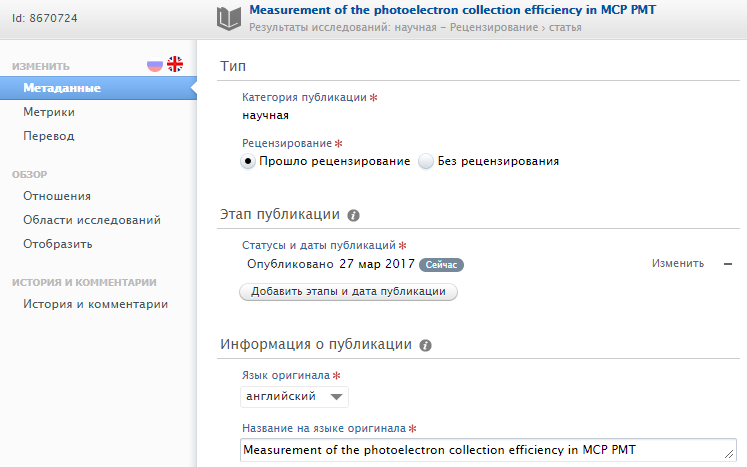Go to Метрики in the sidebar
This screenshot has width=747, height=467.
[49, 112]
